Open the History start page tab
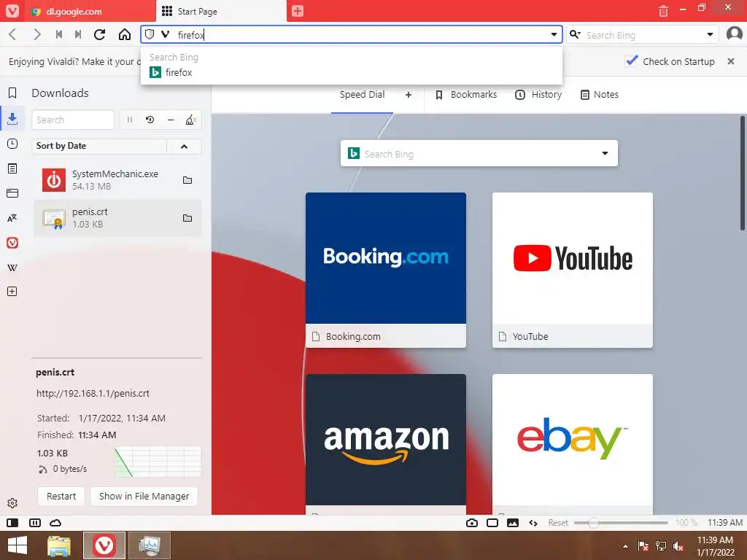 [538, 94]
